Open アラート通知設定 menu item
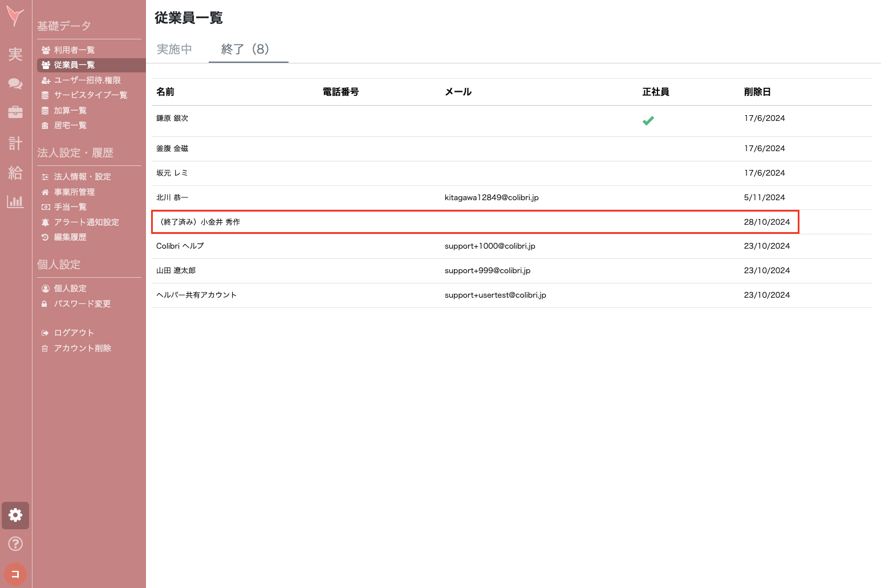 [x=86, y=222]
